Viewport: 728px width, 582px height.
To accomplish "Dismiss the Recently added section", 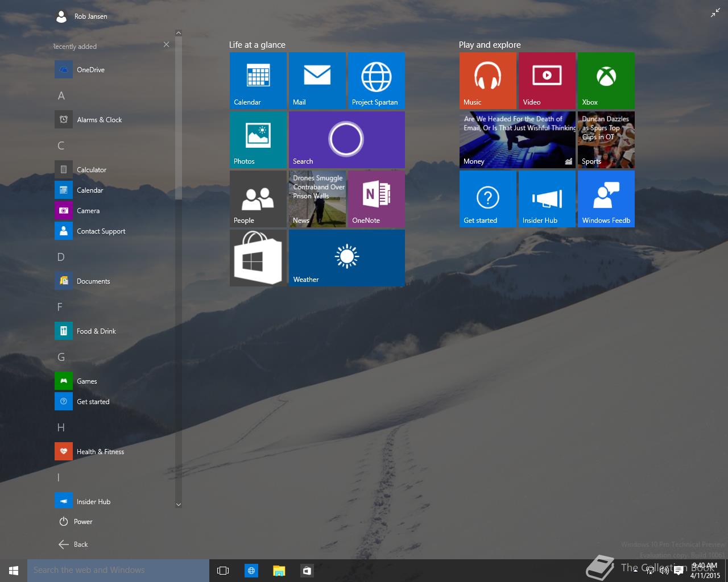I will (166, 44).
